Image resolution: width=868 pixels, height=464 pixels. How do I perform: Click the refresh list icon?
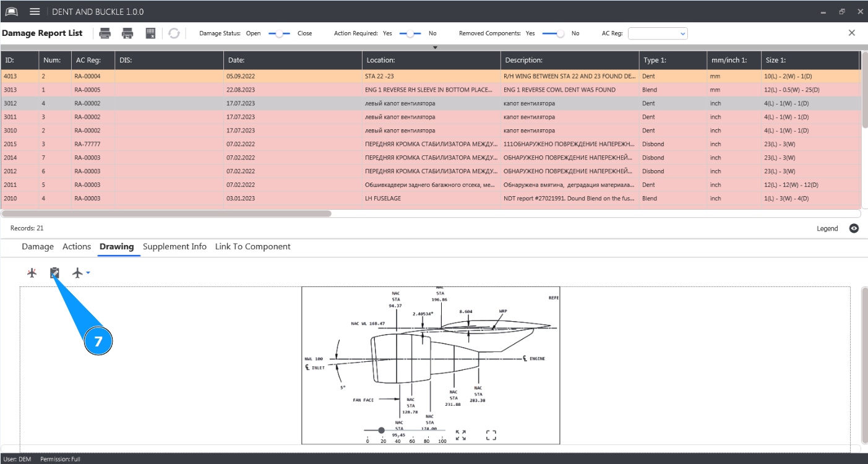174,33
